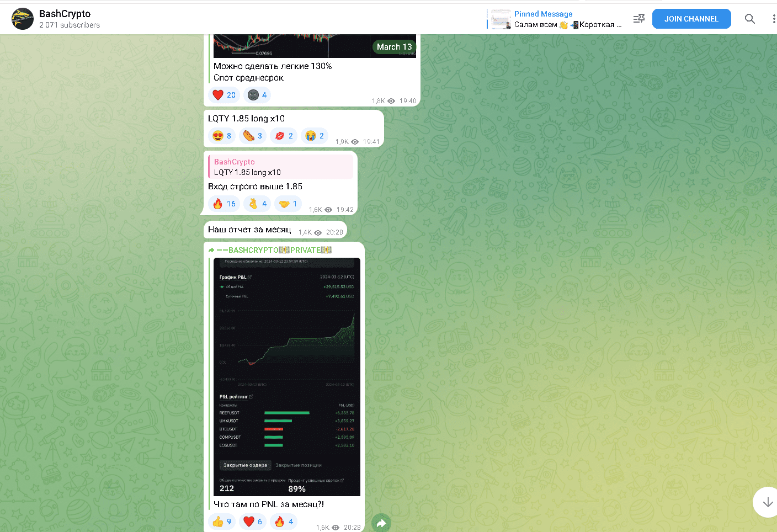Click the BashCrypto channel title

(65, 14)
